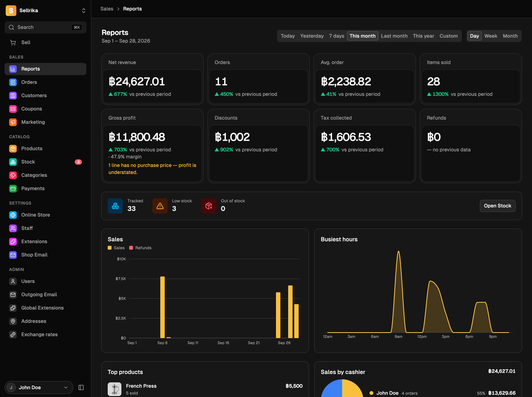Click the Addresses map pin icon
532x397 pixels.
pyautogui.click(x=13, y=321)
